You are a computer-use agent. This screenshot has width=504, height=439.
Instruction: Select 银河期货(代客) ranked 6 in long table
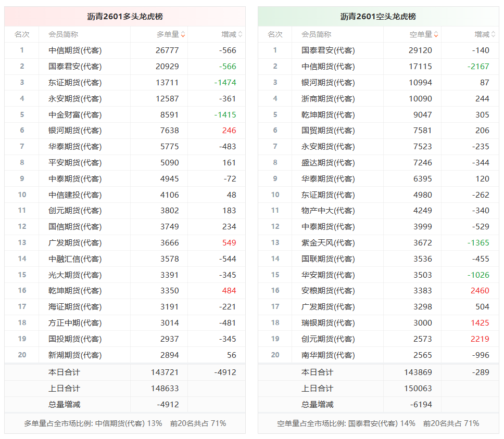(75, 131)
